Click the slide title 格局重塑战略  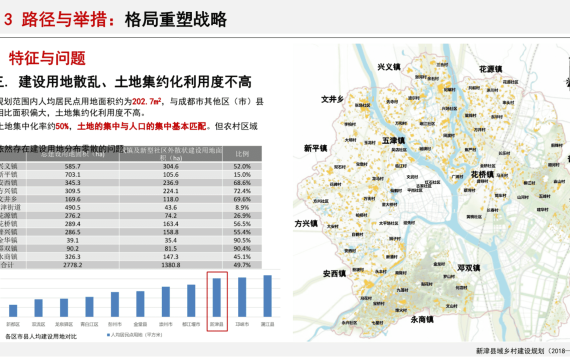click(176, 19)
